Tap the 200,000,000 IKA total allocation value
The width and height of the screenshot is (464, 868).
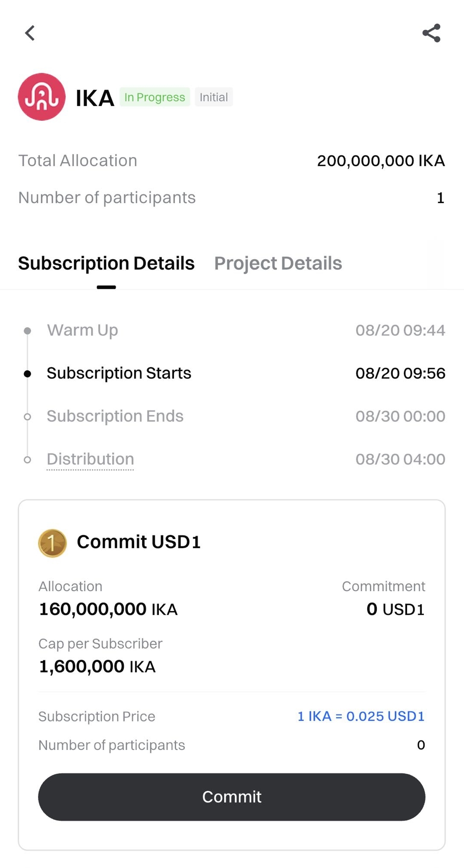tap(381, 161)
